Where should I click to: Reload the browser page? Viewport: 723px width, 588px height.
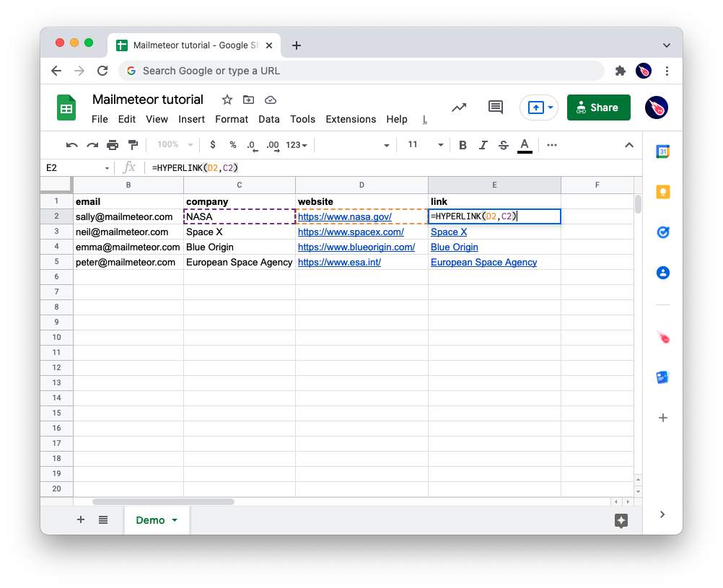102,71
